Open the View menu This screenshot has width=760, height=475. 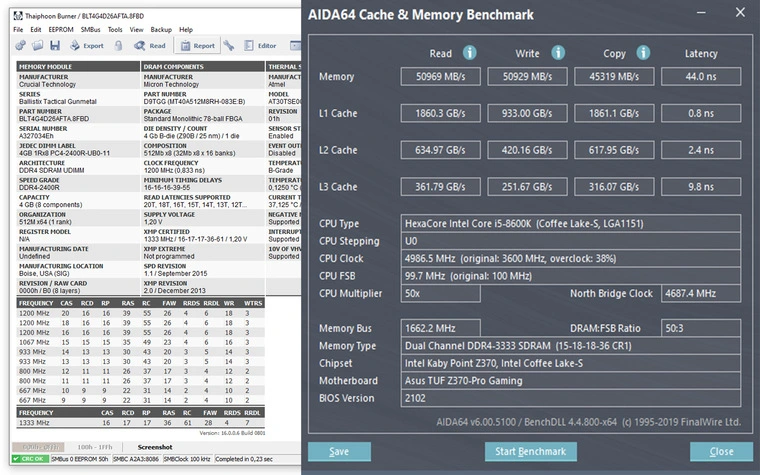(x=137, y=30)
